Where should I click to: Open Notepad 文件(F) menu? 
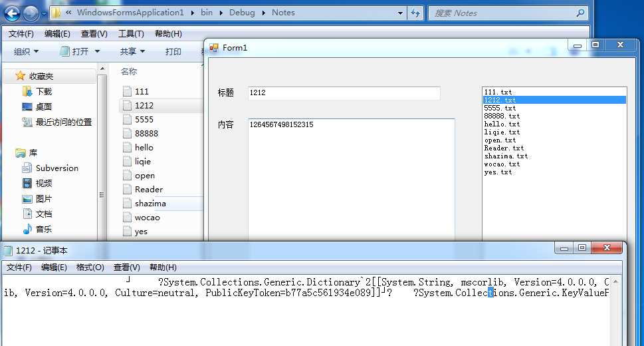tap(19, 267)
